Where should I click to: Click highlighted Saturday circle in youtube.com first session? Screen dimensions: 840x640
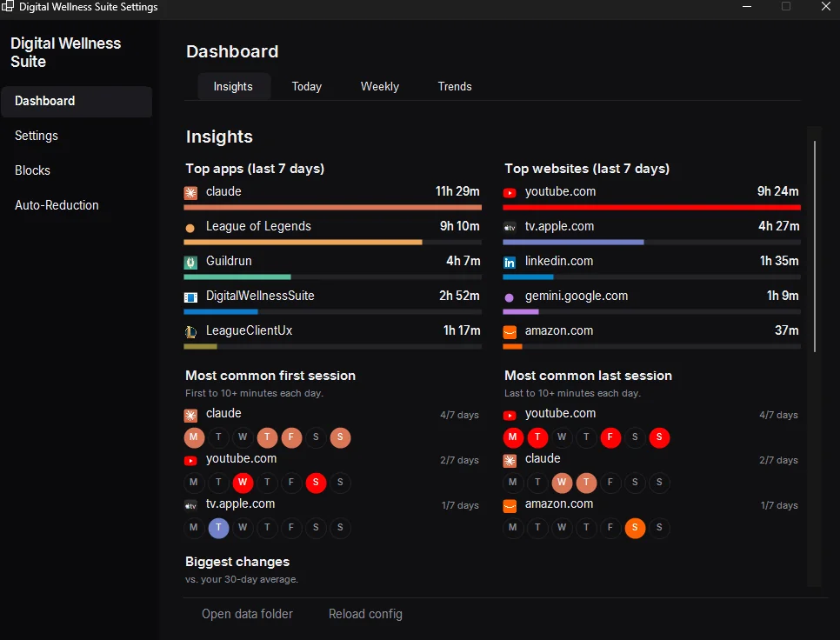(316, 482)
